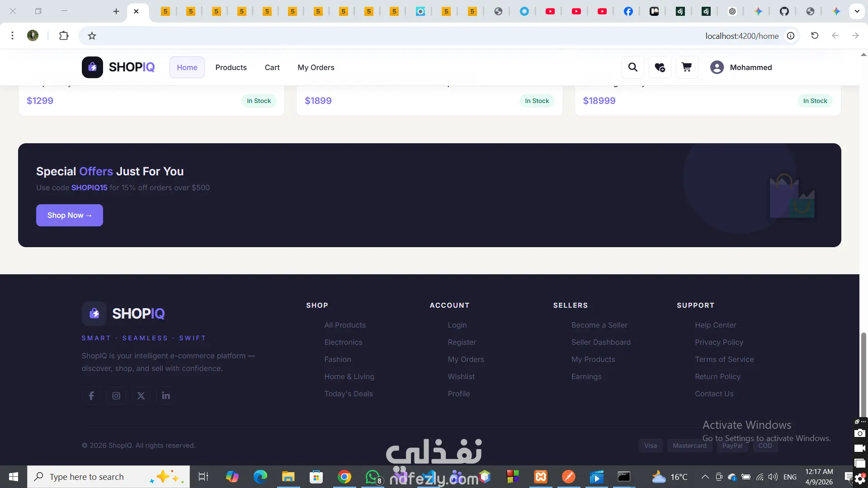Click the Instagram social icon in footer
The image size is (868, 488).
click(116, 396)
